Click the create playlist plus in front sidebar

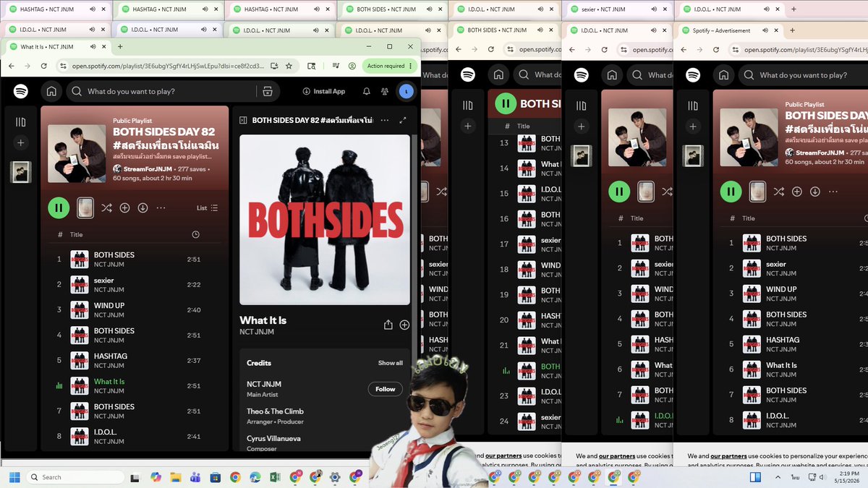21,143
